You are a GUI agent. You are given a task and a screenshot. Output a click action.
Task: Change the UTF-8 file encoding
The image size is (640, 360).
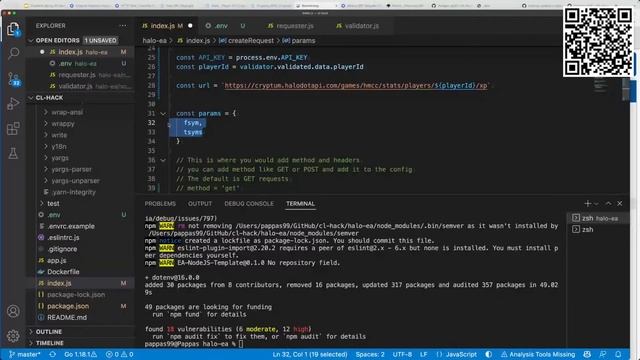(402, 354)
